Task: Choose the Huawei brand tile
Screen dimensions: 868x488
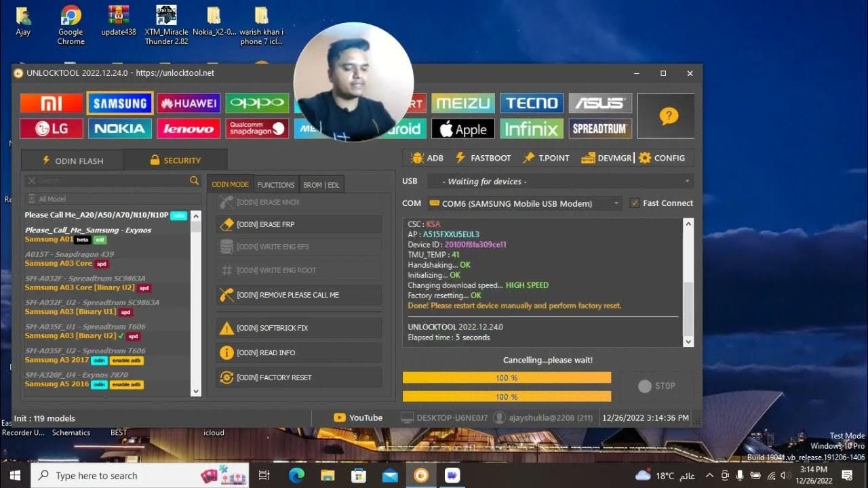Action: click(189, 103)
